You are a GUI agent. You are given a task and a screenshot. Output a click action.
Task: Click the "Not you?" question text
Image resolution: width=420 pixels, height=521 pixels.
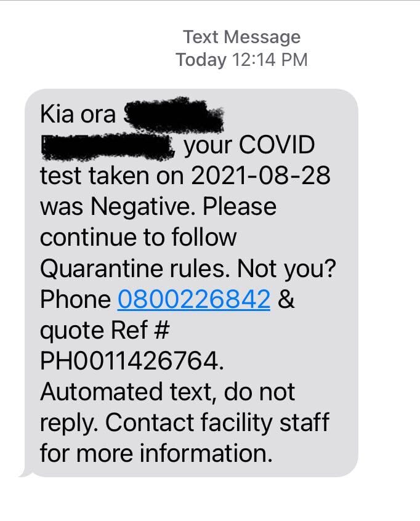pos(286,269)
